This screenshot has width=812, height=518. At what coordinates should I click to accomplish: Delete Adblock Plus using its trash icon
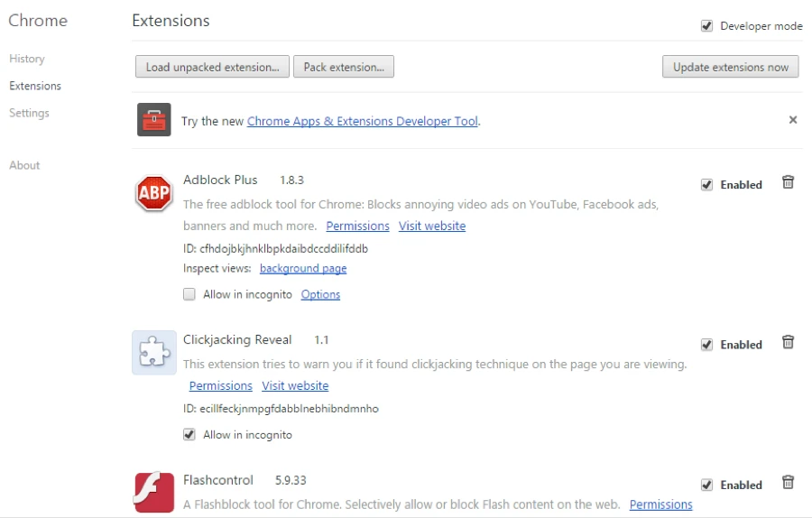click(788, 183)
